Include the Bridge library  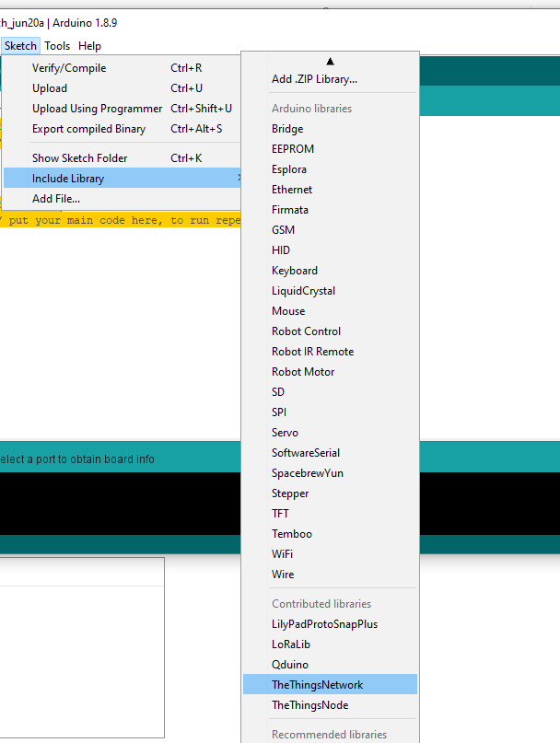pos(330,129)
